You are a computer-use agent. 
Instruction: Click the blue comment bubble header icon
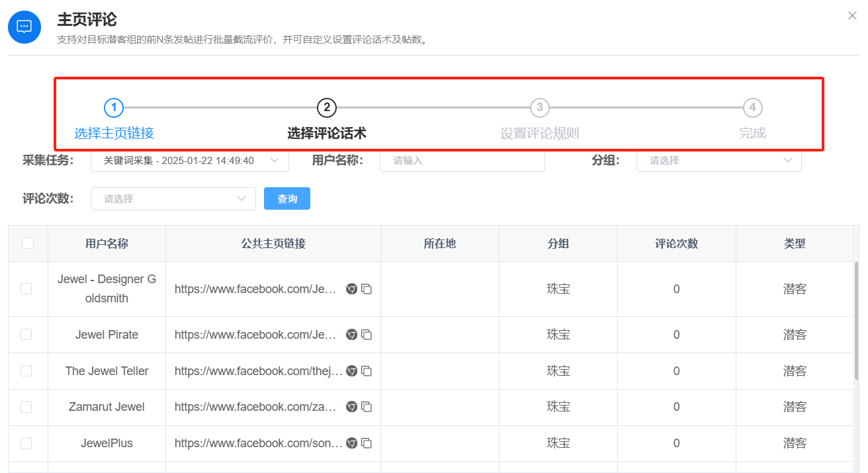tap(24, 26)
